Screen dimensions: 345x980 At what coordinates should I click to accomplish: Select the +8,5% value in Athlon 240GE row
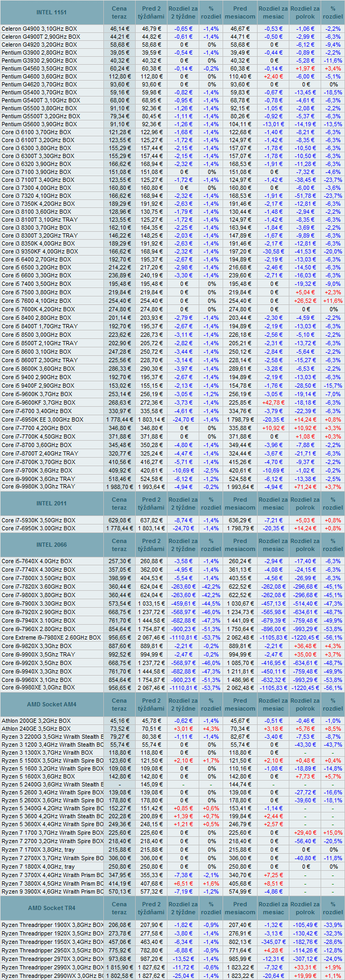tap(333, 729)
